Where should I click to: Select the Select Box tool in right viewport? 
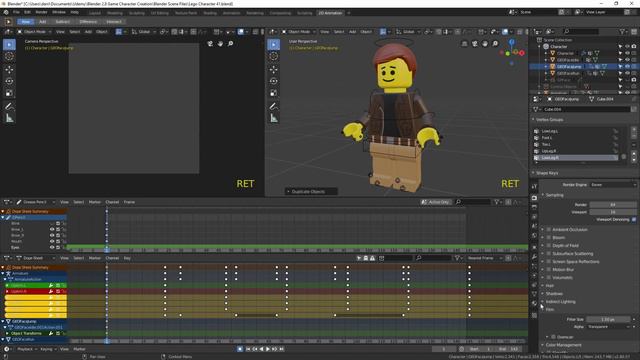(x=273, y=44)
